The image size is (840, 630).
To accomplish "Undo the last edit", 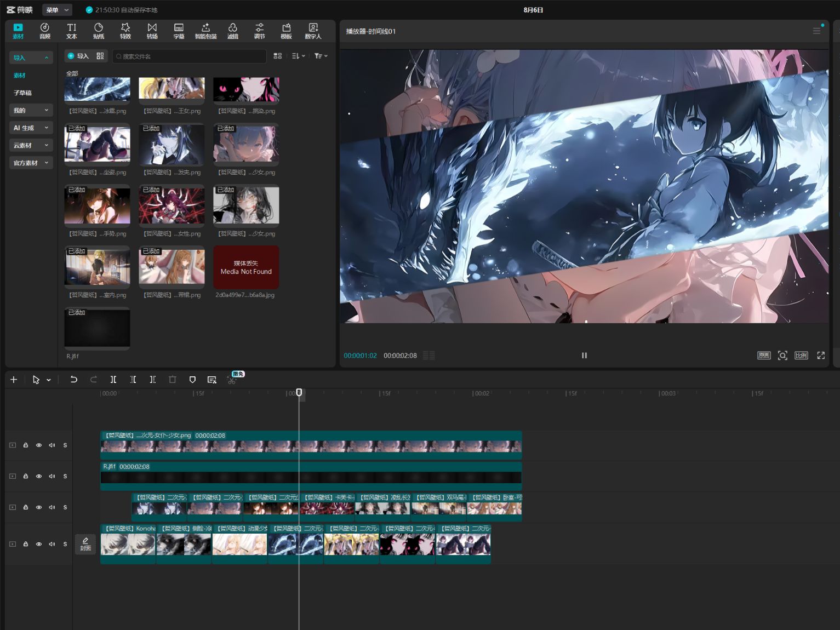I will click(74, 380).
